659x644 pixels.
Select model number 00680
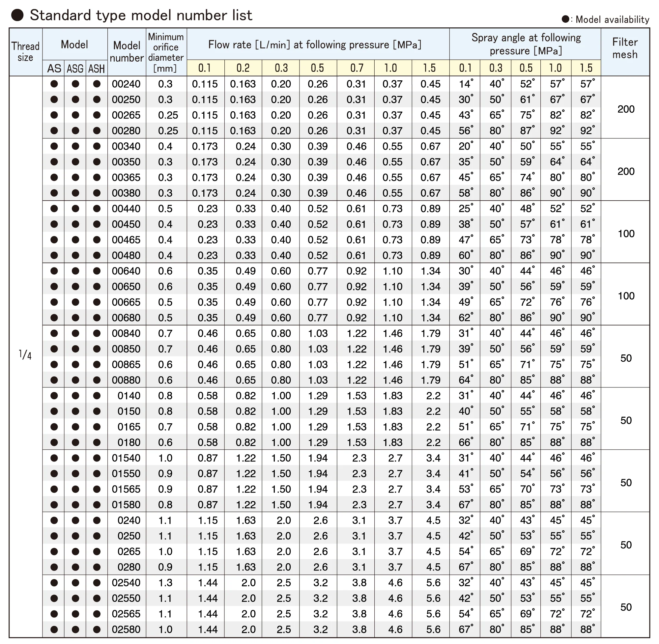pyautogui.click(x=126, y=318)
